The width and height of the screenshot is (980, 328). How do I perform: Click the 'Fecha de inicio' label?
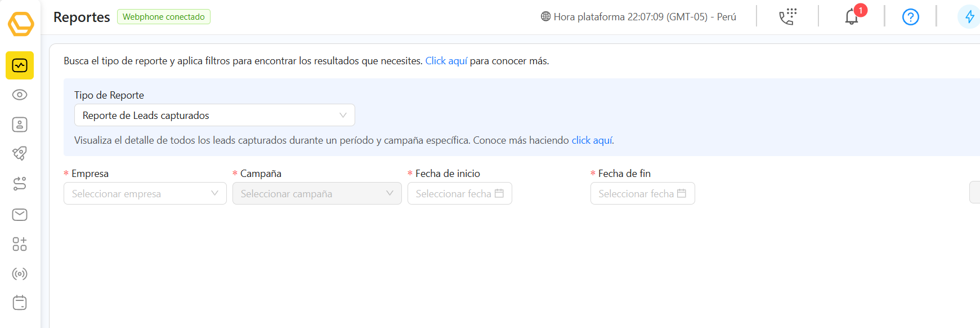[448, 174]
